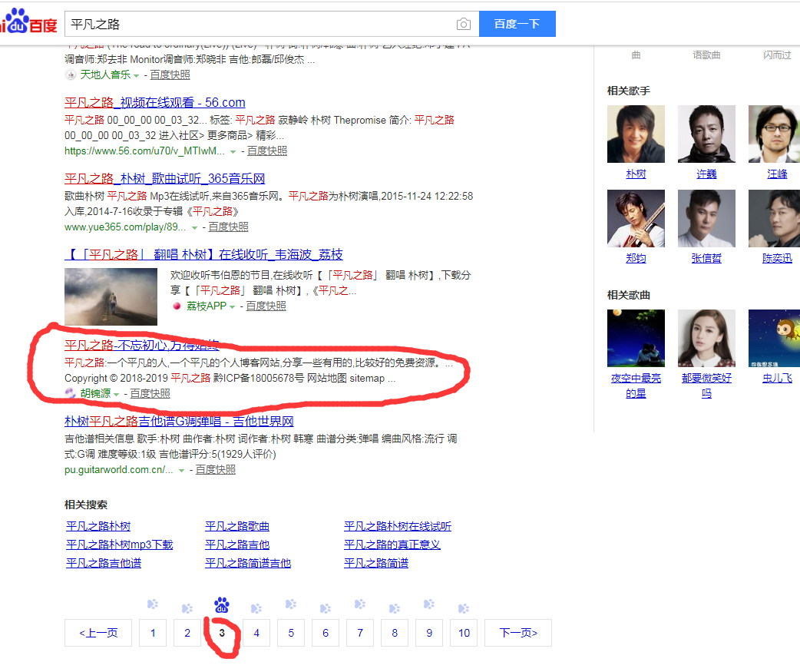
Task: Go back with the 上一页 button
Action: pos(98,633)
